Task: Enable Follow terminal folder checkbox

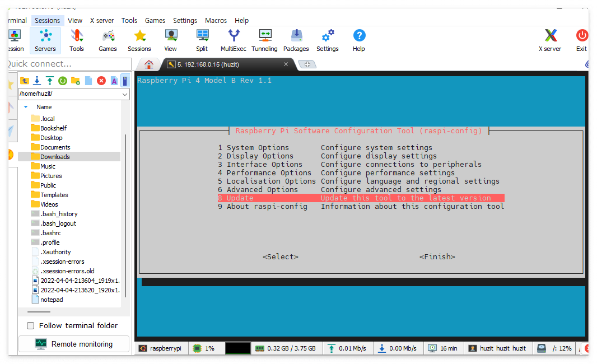Action: 30,325
